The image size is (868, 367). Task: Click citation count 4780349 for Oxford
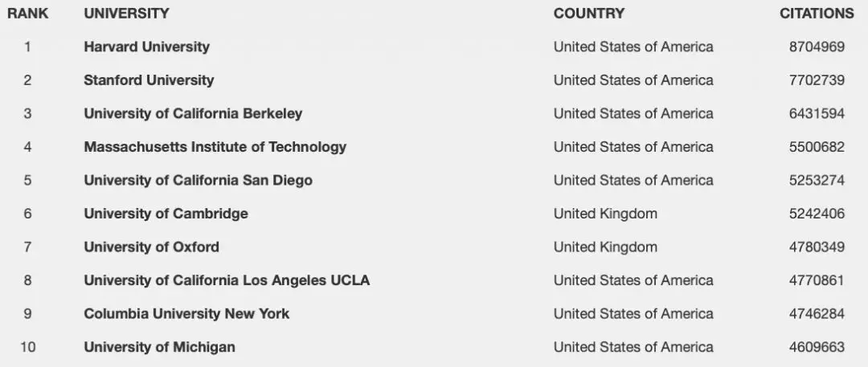click(817, 247)
